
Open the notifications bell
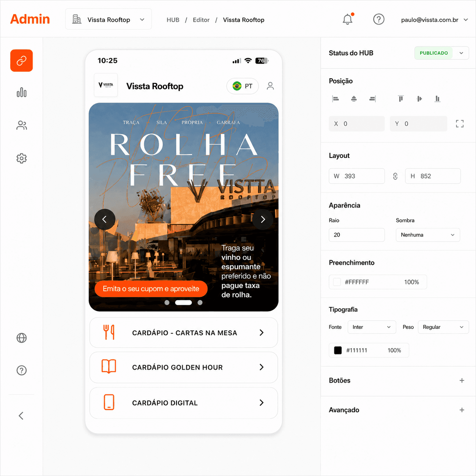tap(348, 19)
